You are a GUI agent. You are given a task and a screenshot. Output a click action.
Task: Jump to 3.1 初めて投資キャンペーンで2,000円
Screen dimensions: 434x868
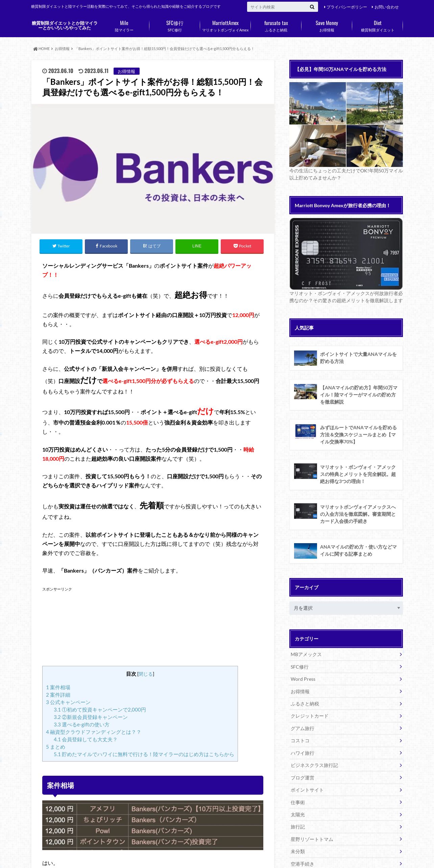pos(100,710)
